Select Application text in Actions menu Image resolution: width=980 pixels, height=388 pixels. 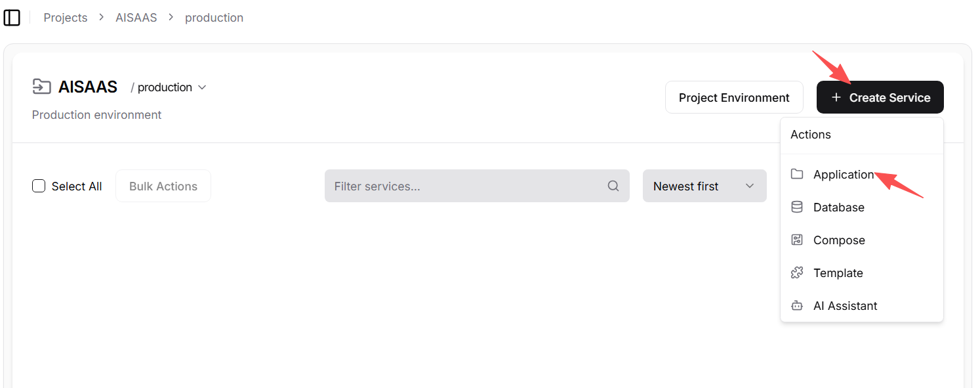843,174
